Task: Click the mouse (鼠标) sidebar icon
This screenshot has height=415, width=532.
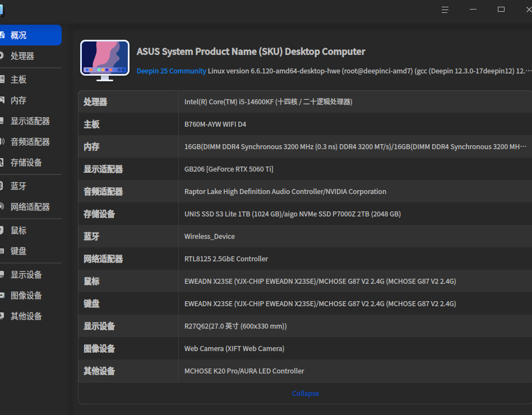Action: point(2,230)
